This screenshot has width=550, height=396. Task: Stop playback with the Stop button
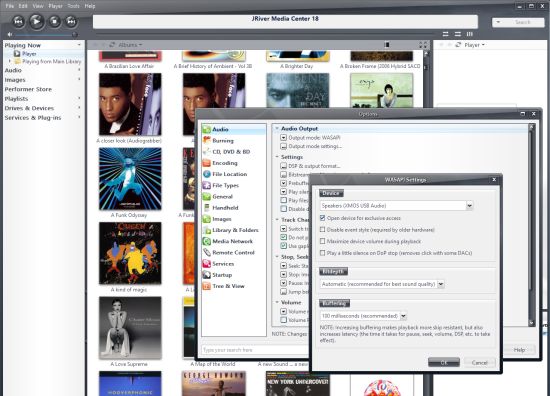point(54,22)
